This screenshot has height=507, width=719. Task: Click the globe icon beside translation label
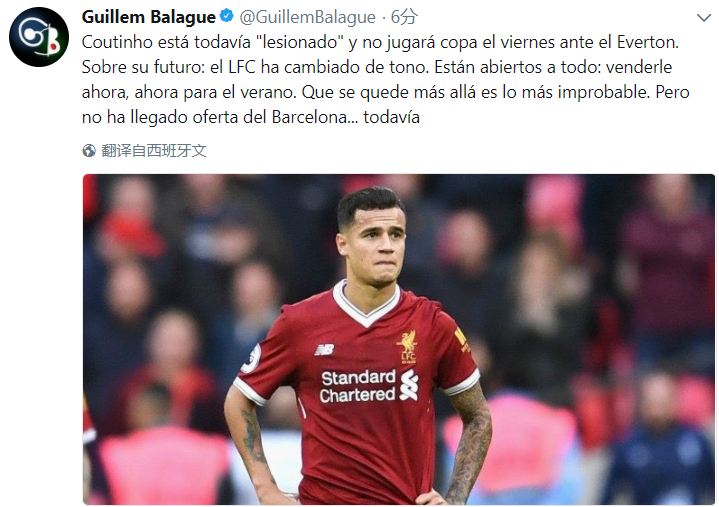point(89,150)
